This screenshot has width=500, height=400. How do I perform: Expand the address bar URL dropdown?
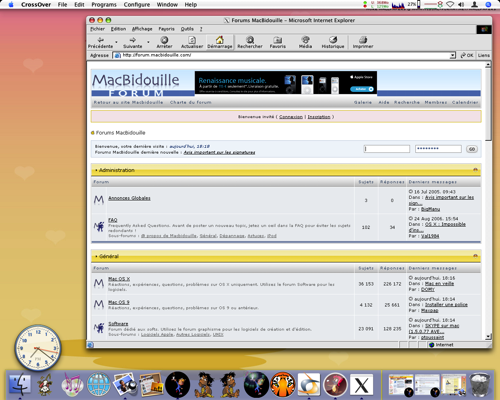coord(452,55)
